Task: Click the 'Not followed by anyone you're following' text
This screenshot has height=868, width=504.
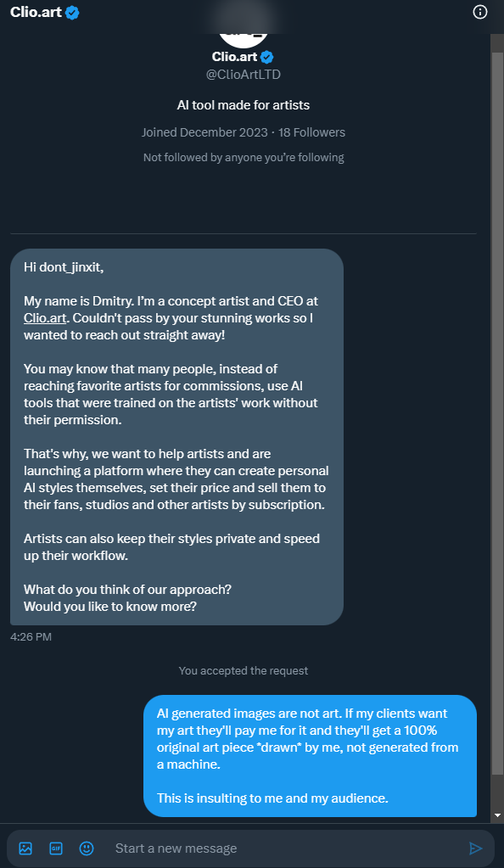Action: pyautogui.click(x=244, y=157)
